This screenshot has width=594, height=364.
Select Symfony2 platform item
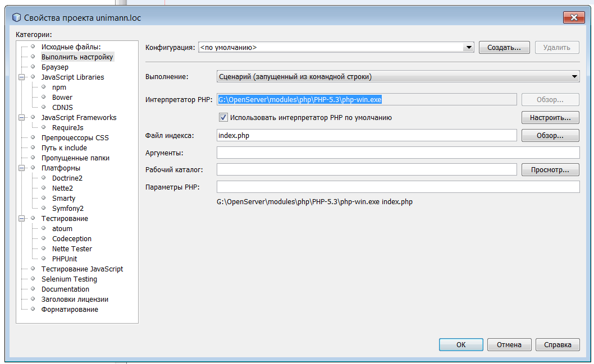(x=67, y=209)
